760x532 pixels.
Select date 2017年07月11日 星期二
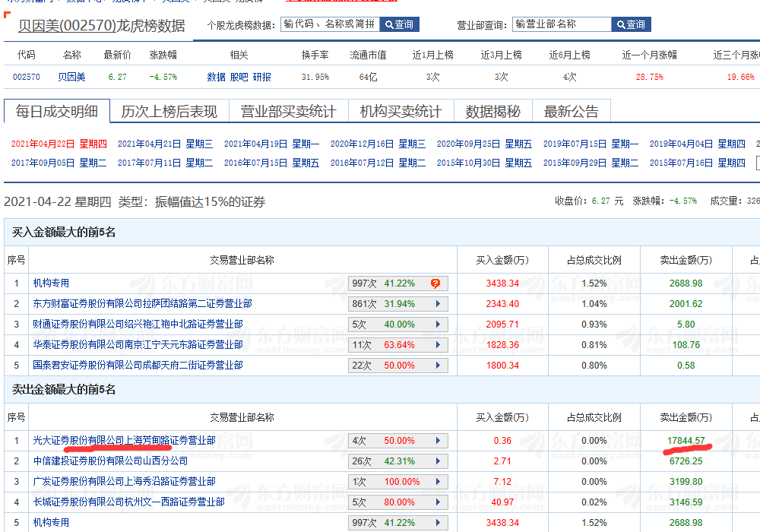165,163
